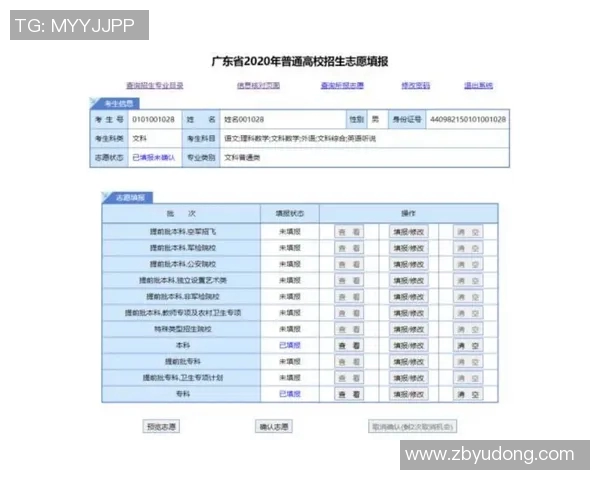Click 填报/修改 for 军检院校 row

[x=409, y=248]
